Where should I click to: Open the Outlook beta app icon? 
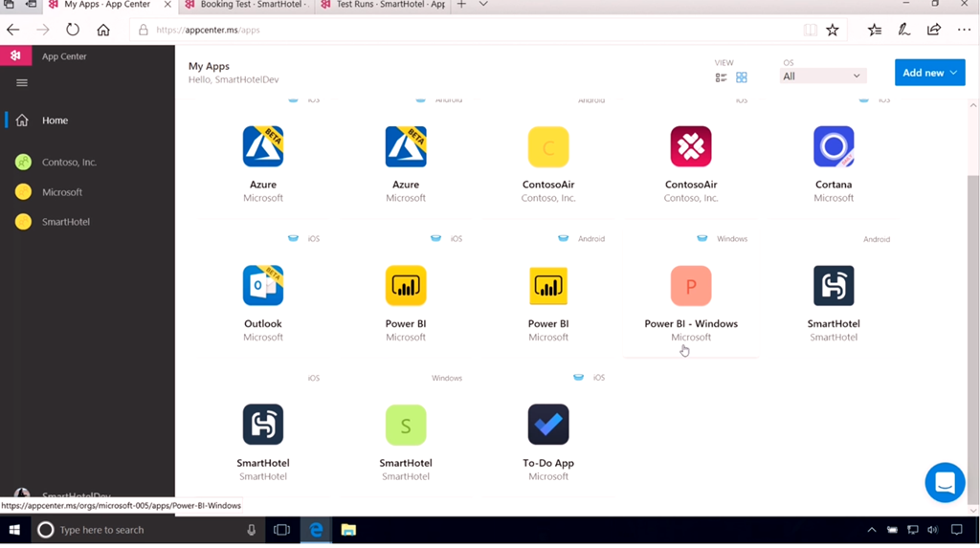point(263,286)
